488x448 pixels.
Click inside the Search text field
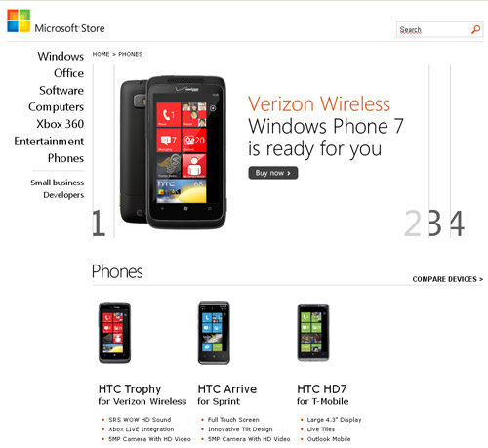432,30
